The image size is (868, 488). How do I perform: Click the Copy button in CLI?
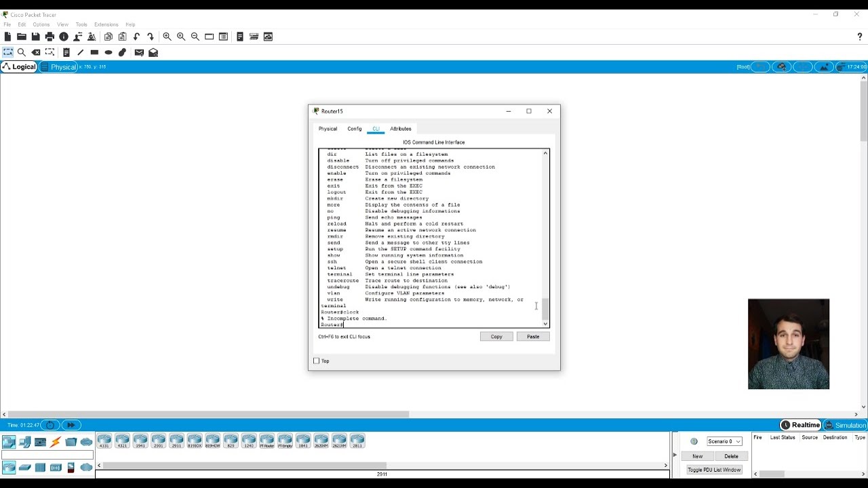(x=496, y=336)
